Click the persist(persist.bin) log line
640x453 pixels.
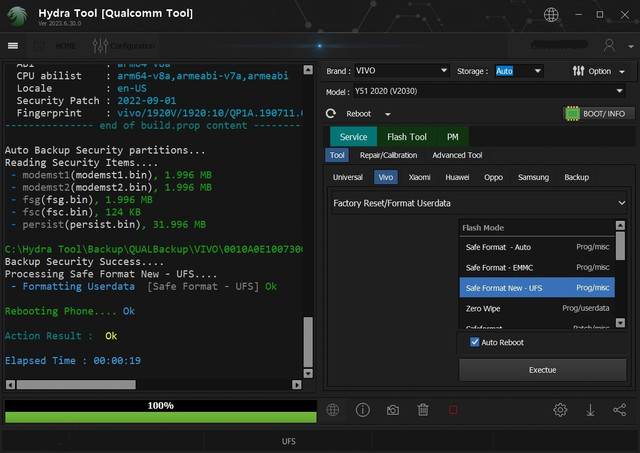point(109,224)
